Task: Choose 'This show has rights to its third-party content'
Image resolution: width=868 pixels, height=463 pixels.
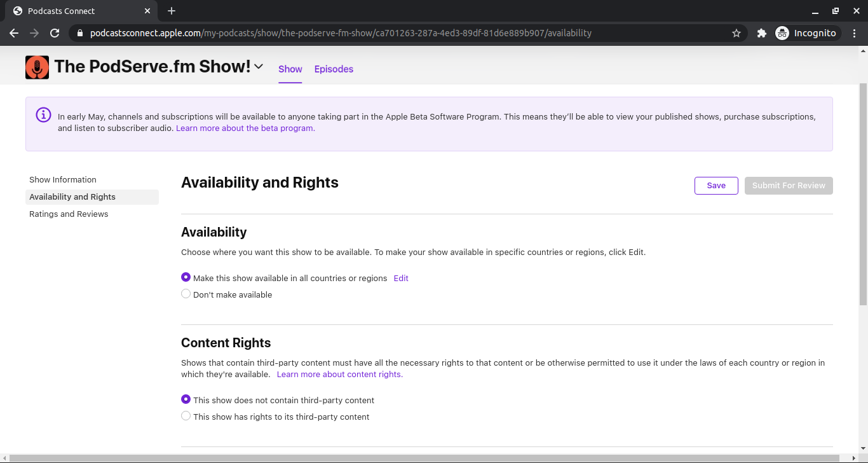Action: [186, 416]
